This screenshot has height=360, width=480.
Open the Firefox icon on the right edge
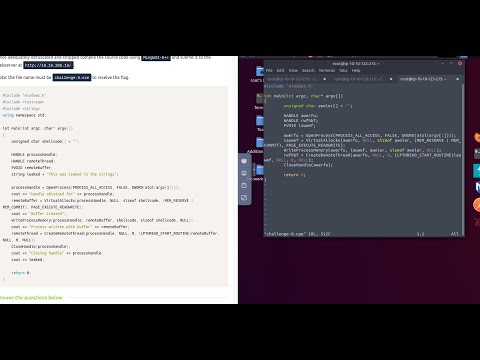pos(477,137)
